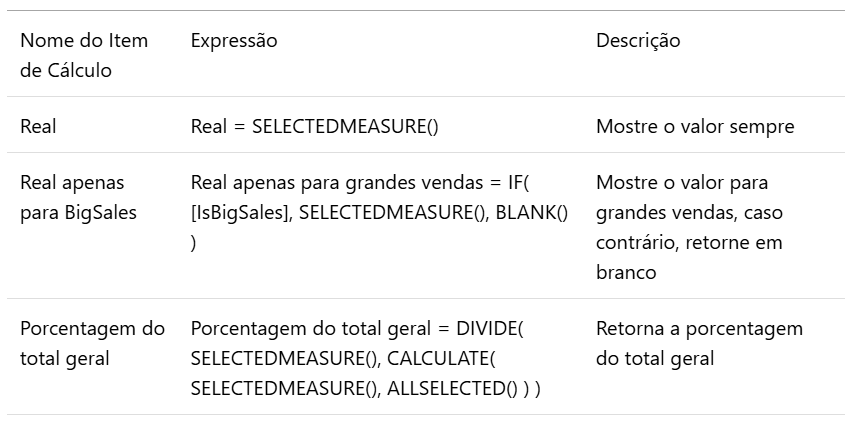Click the "Nome do Item de Cálculo" column header
The image size is (854, 421).
[84, 55]
